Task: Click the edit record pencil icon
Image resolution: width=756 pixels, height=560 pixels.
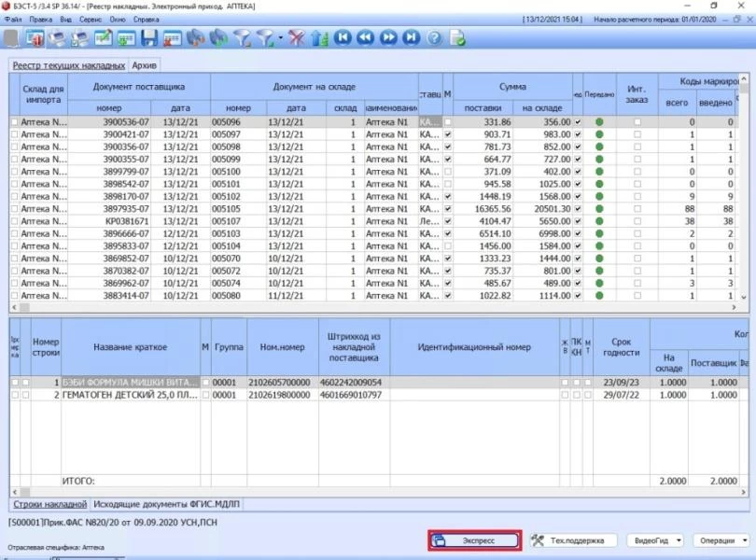Action: pyautogui.click(x=104, y=38)
